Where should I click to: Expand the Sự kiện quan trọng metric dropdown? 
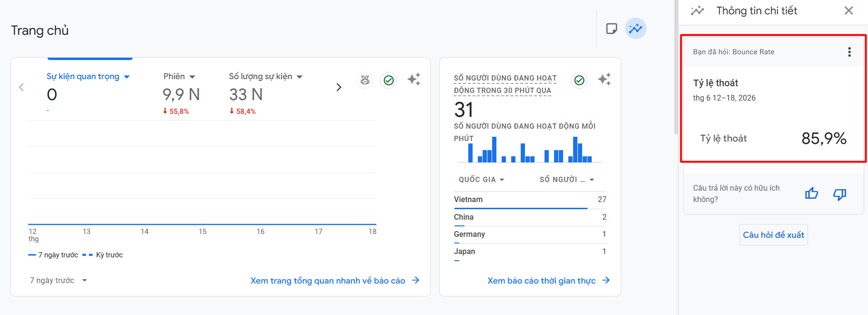(88, 76)
